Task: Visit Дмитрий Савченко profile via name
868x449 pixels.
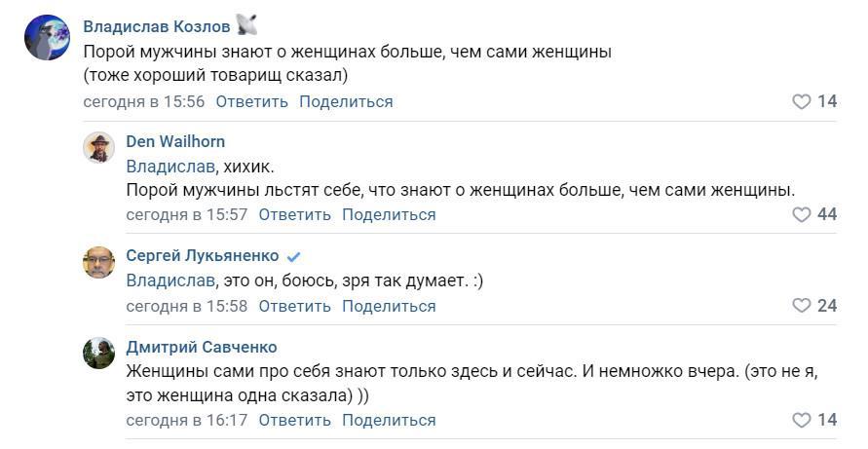Action: tap(202, 348)
